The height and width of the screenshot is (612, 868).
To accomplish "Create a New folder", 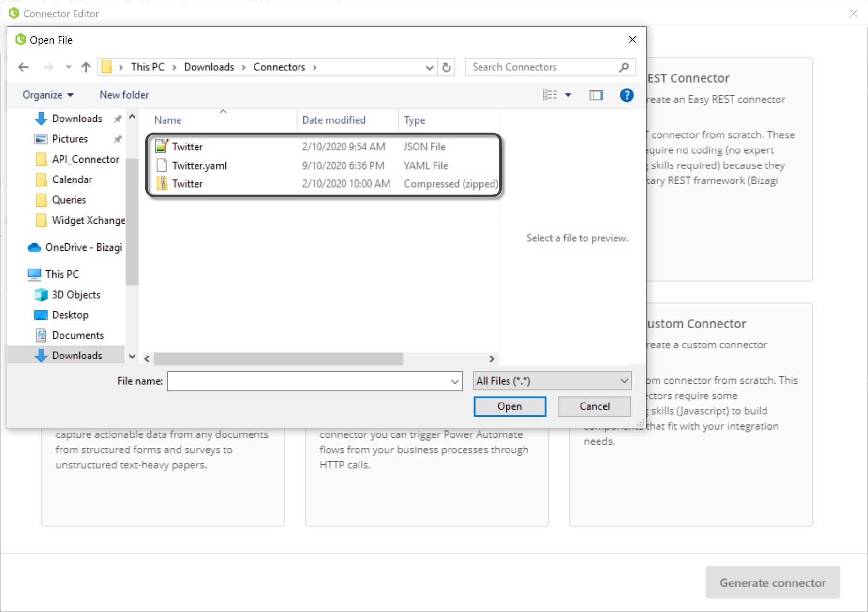I will [x=124, y=95].
